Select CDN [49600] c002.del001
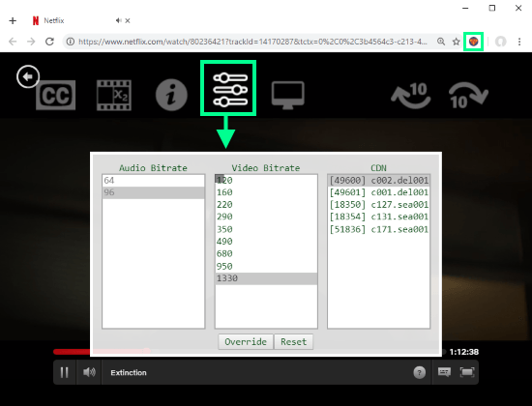The height and width of the screenshot is (406, 532). [x=378, y=180]
